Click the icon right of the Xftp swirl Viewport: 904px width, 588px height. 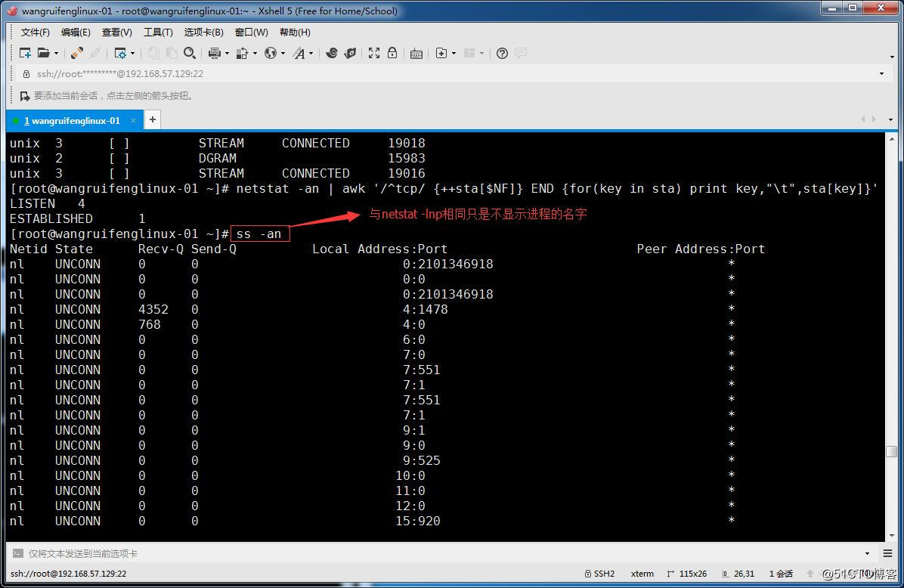[x=350, y=53]
